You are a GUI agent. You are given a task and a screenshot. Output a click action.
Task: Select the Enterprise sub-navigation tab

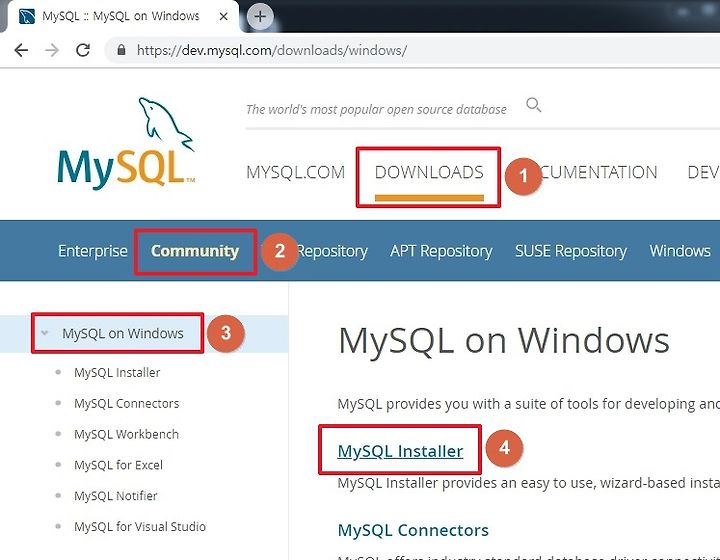point(93,251)
